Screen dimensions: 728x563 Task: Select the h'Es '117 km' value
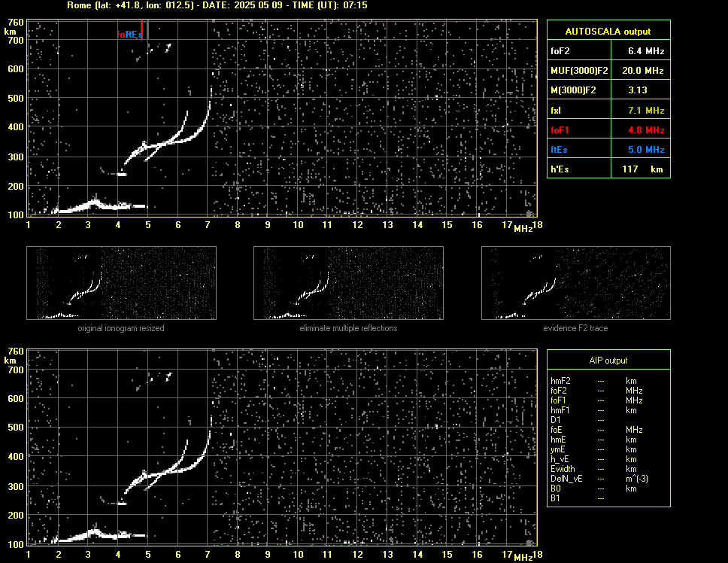642,169
